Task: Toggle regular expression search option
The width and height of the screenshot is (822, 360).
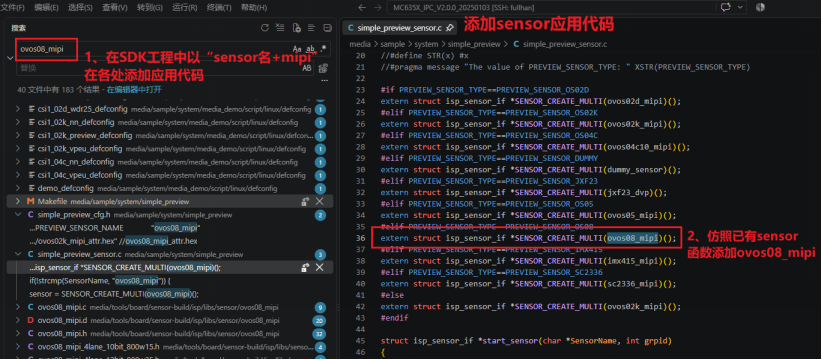Action: click(323, 49)
